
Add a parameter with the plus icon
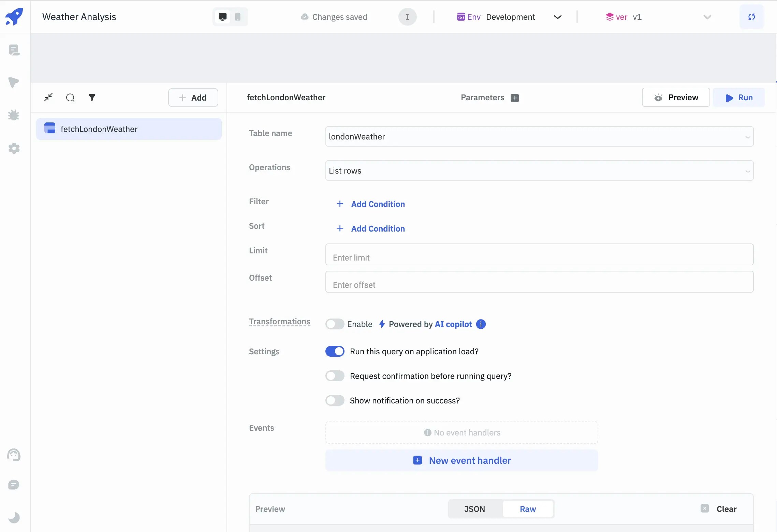(515, 98)
